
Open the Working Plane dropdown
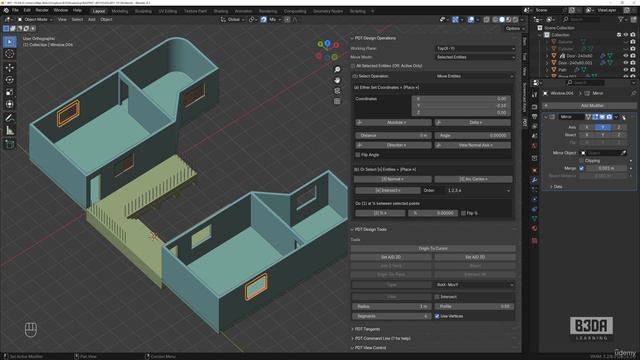point(476,48)
